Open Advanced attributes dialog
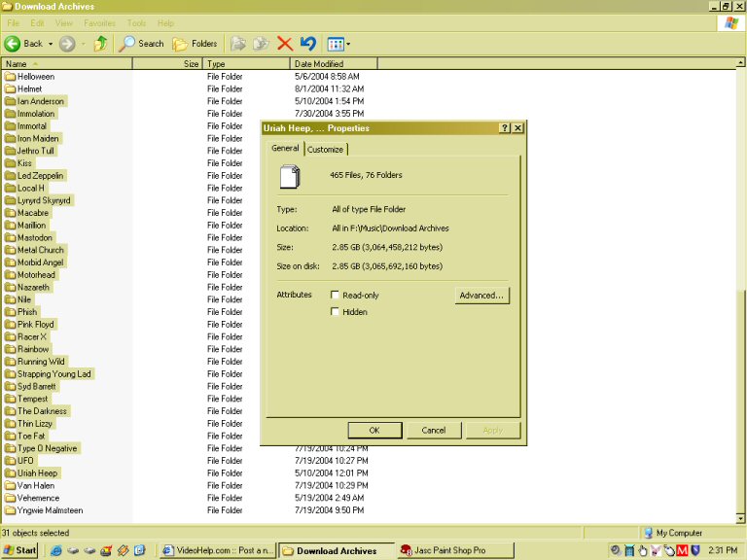Image resolution: width=747 pixels, height=560 pixels. coord(481,296)
